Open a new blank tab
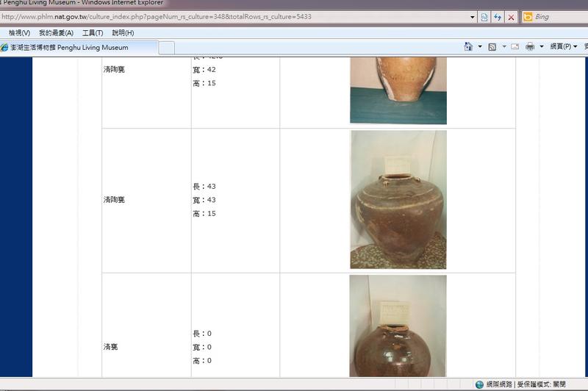Screen dimensions: 588x391 click(167, 48)
